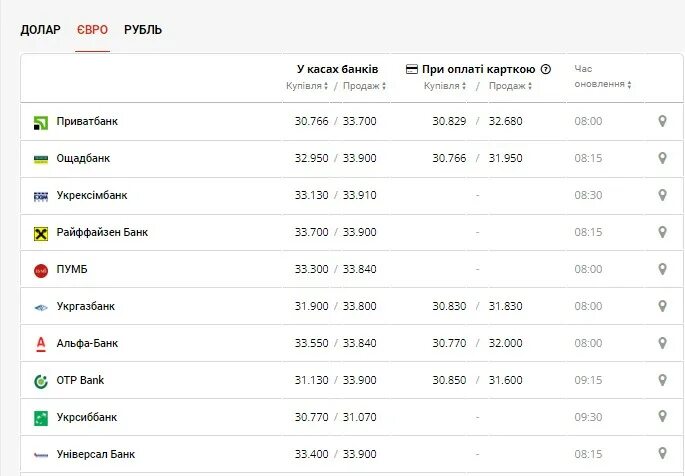Show ПУМБ branches via map pin
Viewport: 685px width, 476px height.
click(x=662, y=269)
